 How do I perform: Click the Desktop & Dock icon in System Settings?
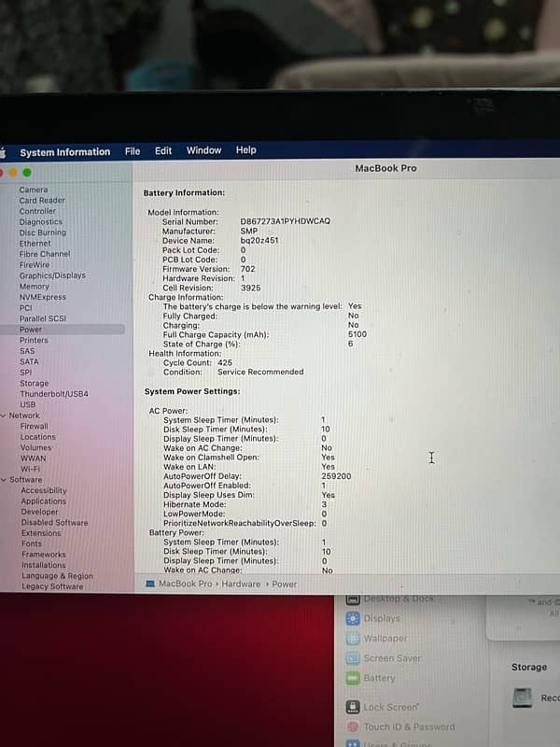(353, 599)
